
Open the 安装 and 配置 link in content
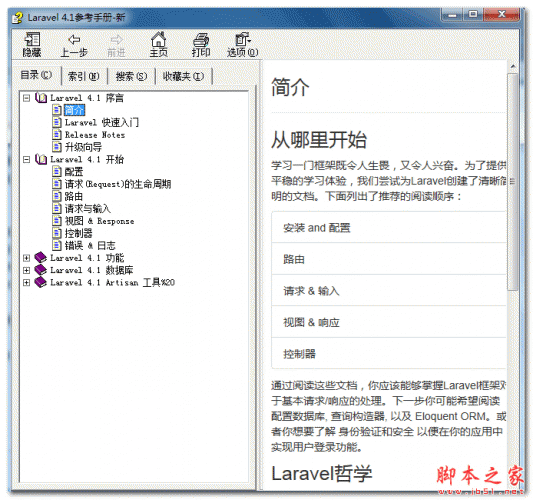click(x=317, y=228)
